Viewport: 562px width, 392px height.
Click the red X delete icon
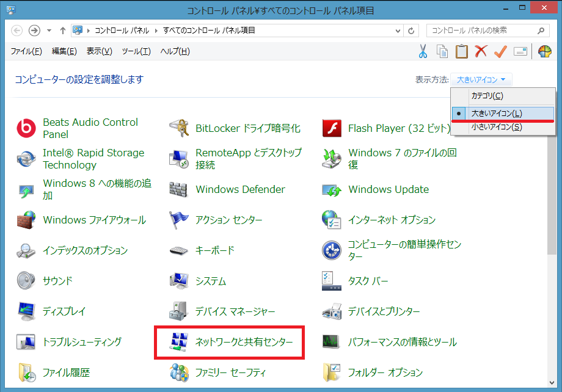pyautogui.click(x=481, y=51)
